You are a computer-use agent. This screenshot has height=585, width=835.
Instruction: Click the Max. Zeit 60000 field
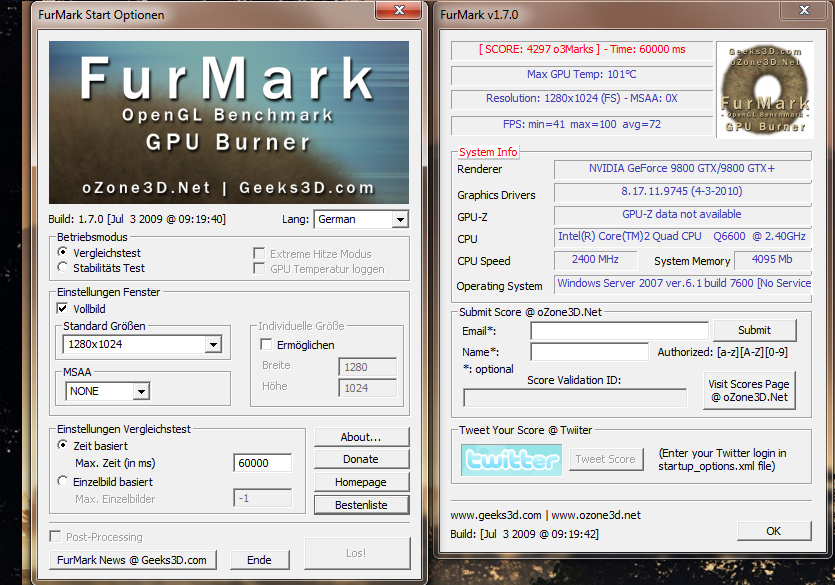pos(263,463)
